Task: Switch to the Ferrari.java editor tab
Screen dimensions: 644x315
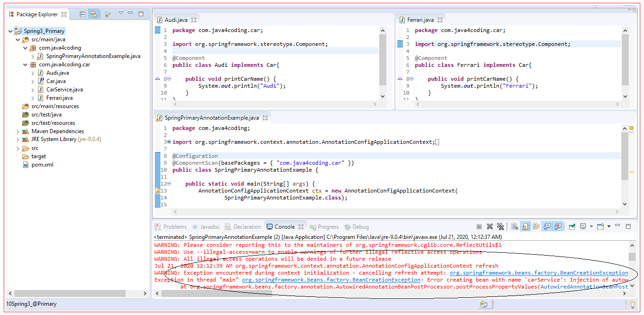Action: pyautogui.click(x=421, y=20)
